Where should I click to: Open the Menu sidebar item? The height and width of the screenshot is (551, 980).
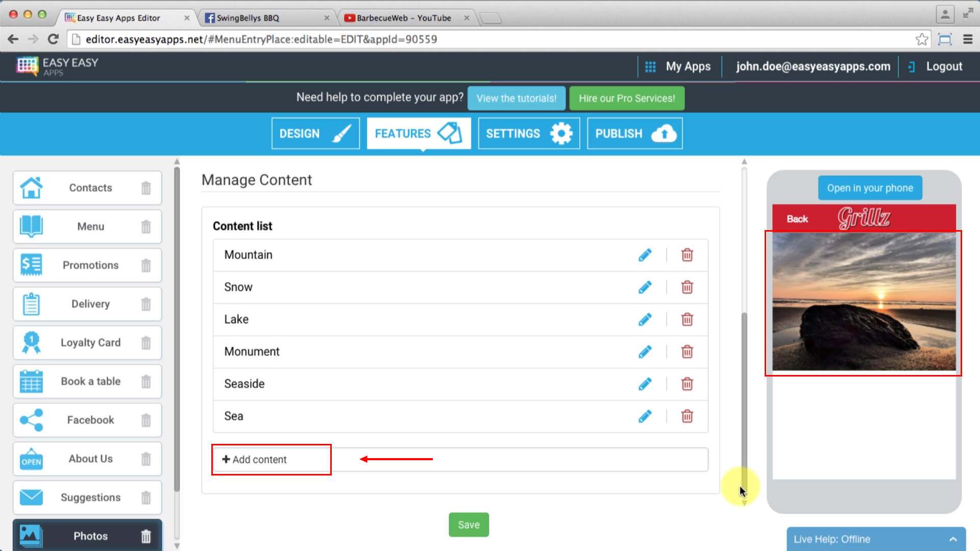click(x=90, y=226)
